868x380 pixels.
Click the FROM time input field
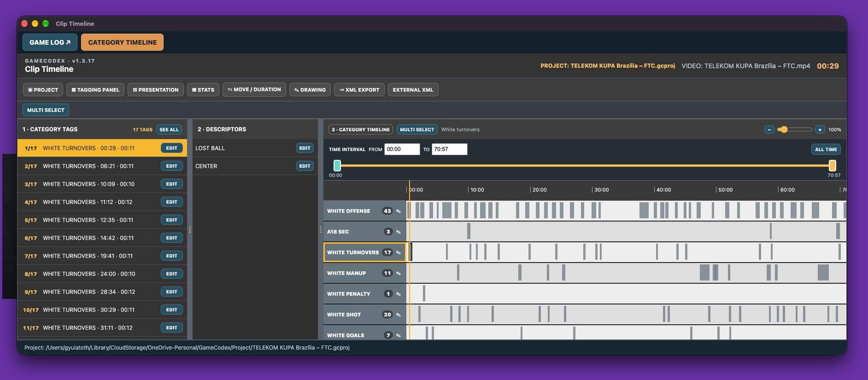point(402,149)
